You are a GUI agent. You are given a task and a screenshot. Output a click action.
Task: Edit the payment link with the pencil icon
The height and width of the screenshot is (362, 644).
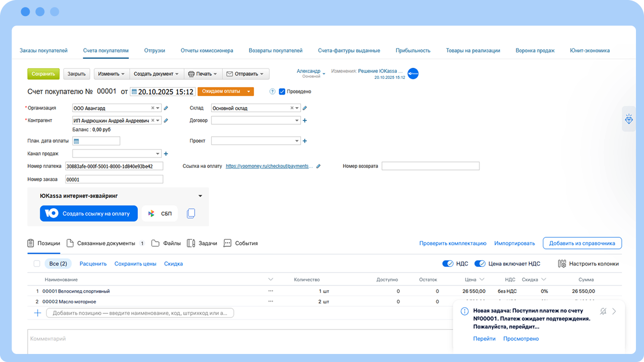pyautogui.click(x=318, y=166)
